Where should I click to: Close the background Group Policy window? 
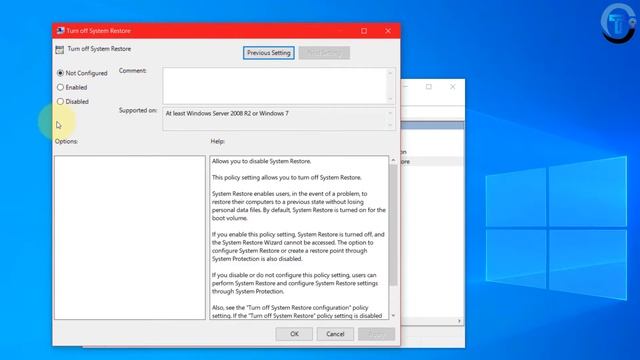click(453, 87)
